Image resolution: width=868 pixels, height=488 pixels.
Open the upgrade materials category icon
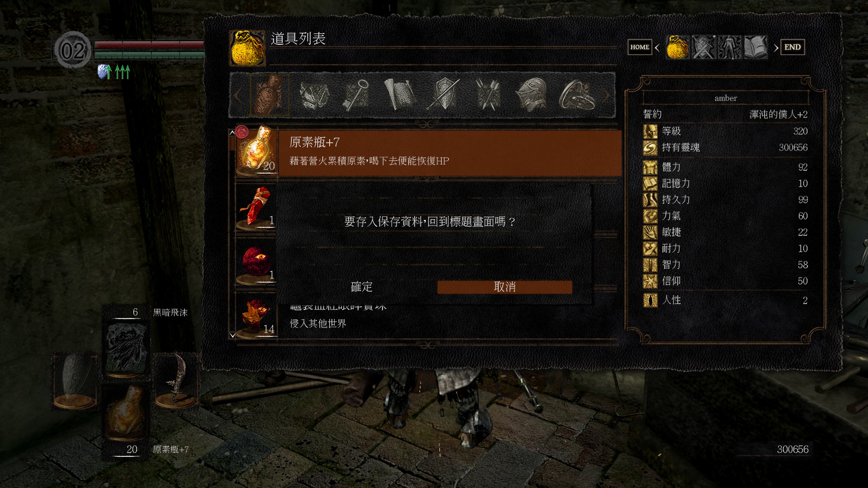click(x=314, y=95)
